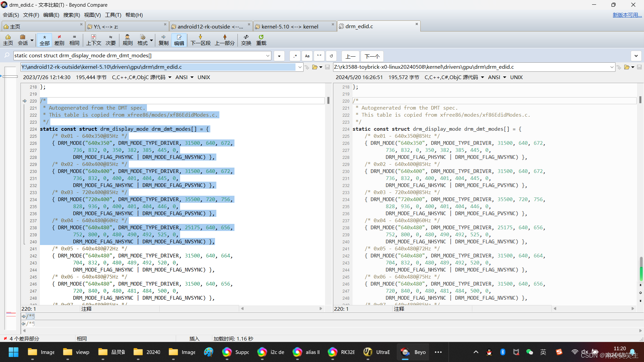The height and width of the screenshot is (362, 644).
Task: Switch to the android12-rk-outside tab
Action: pyautogui.click(x=210, y=26)
